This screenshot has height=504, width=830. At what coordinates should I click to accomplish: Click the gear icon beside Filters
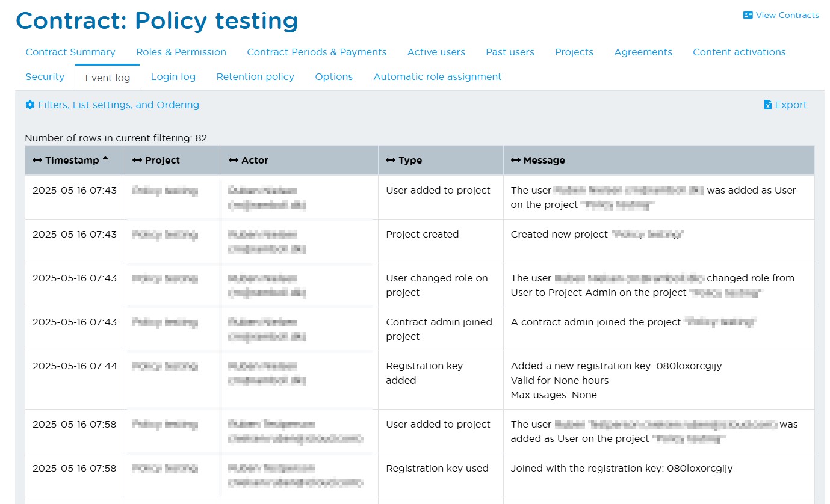pyautogui.click(x=30, y=105)
